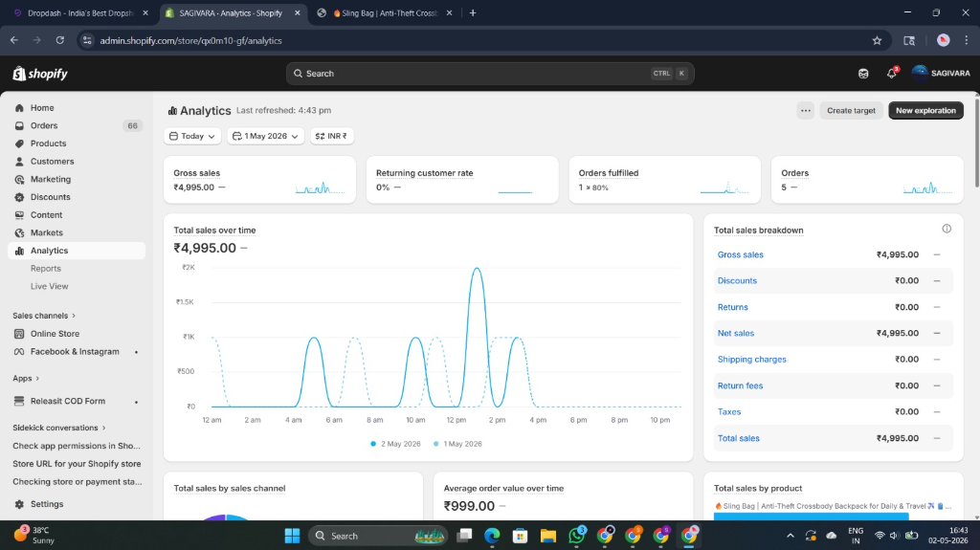
Task: Open Sidekick assistant icon in top bar
Action: (x=863, y=73)
